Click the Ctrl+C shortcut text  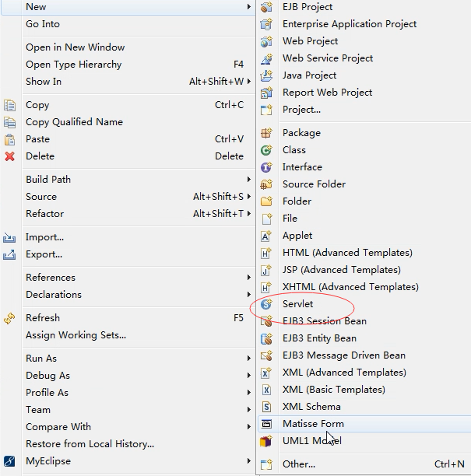[229, 105]
